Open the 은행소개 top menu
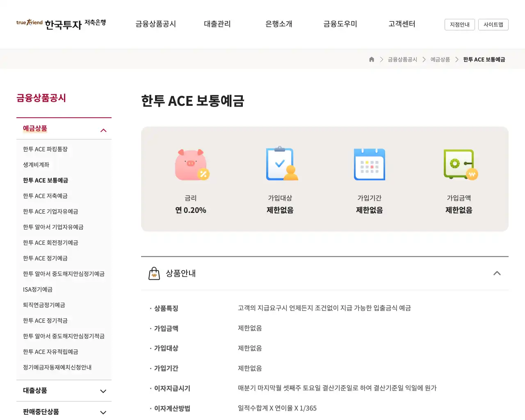Image resolution: width=525 pixels, height=420 pixels. point(279,24)
